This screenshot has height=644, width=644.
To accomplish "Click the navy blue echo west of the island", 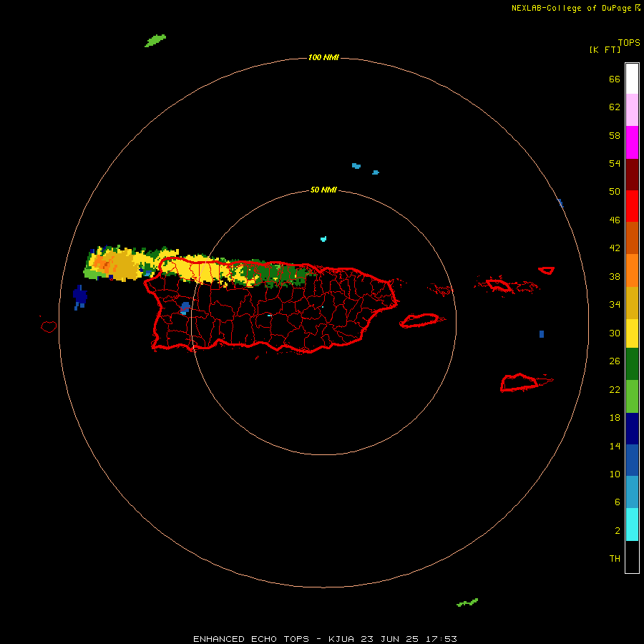I will click(79, 296).
